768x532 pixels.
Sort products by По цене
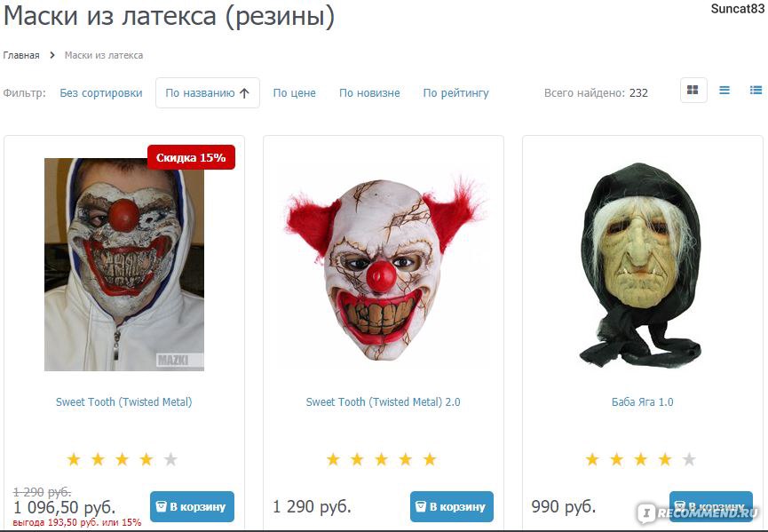[x=295, y=93]
